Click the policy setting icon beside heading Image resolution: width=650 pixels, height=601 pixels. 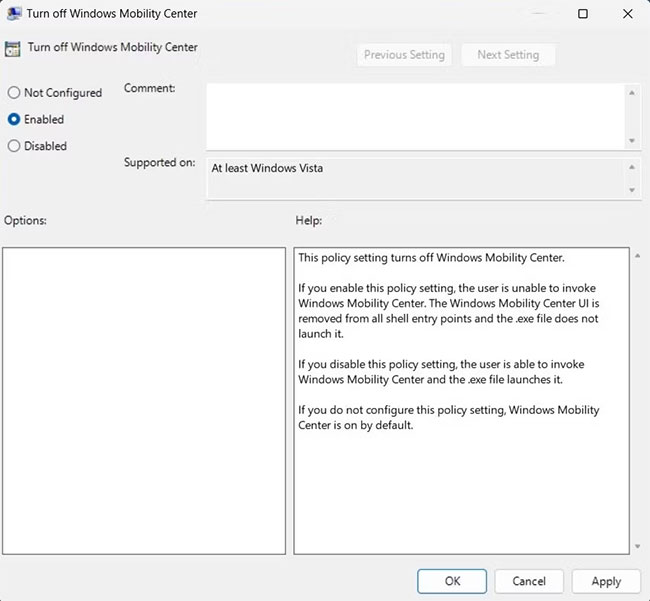coord(12,49)
